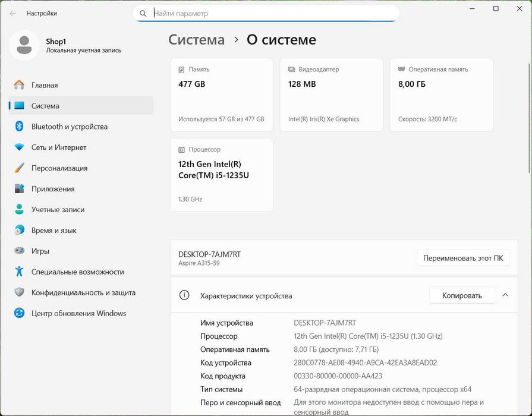Select device code 280C0778-AE08-4940-A9CA-42EA3A8EAD02
532x416 pixels.
point(366,363)
